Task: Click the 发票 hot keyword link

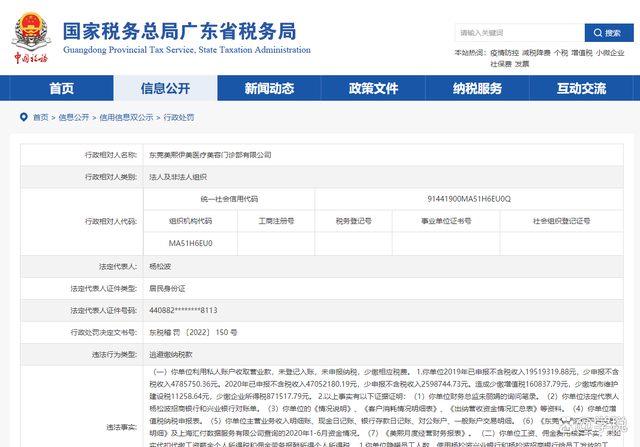Action: [520, 63]
